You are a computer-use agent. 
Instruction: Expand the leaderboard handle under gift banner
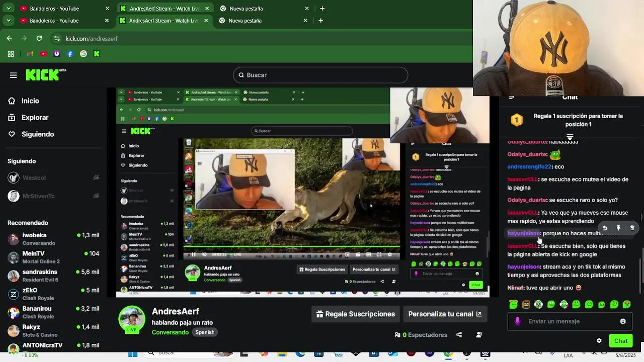point(570,137)
